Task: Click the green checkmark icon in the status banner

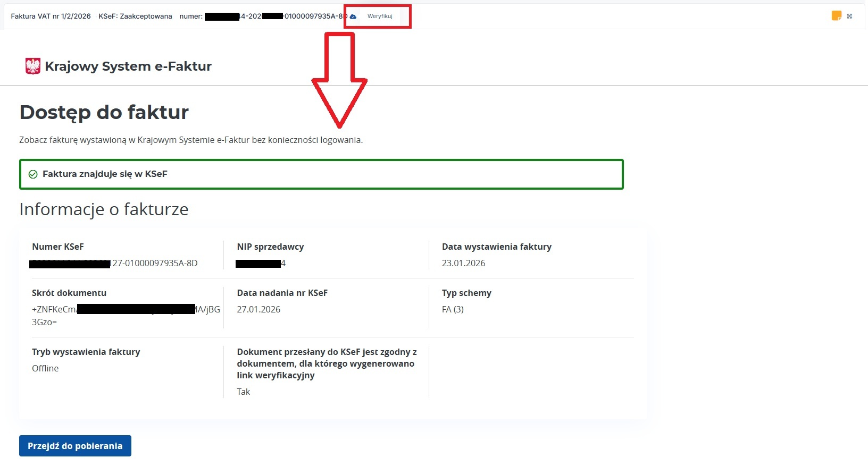Action: pyautogui.click(x=33, y=174)
